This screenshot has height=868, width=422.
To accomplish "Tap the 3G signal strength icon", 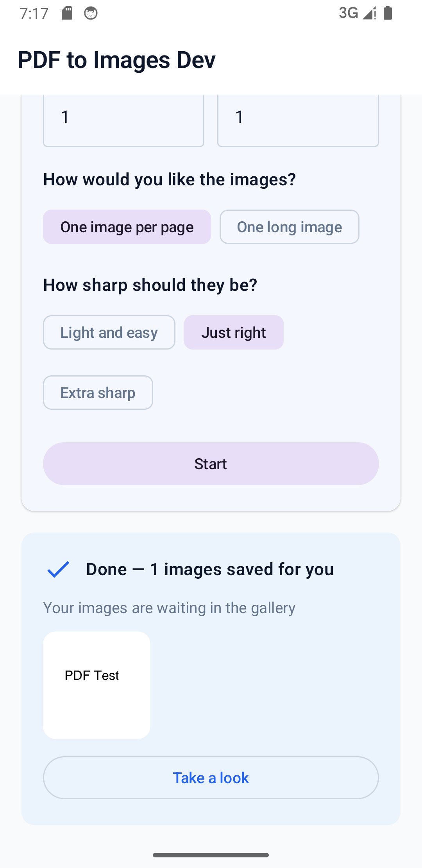I will (357, 13).
